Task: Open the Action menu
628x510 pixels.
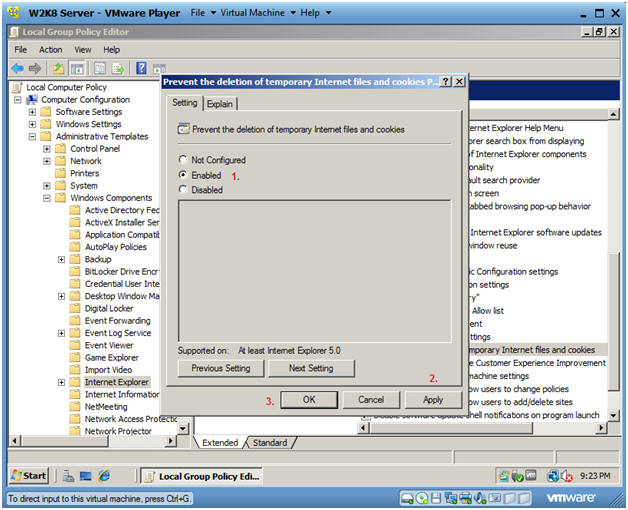Action: coord(50,50)
